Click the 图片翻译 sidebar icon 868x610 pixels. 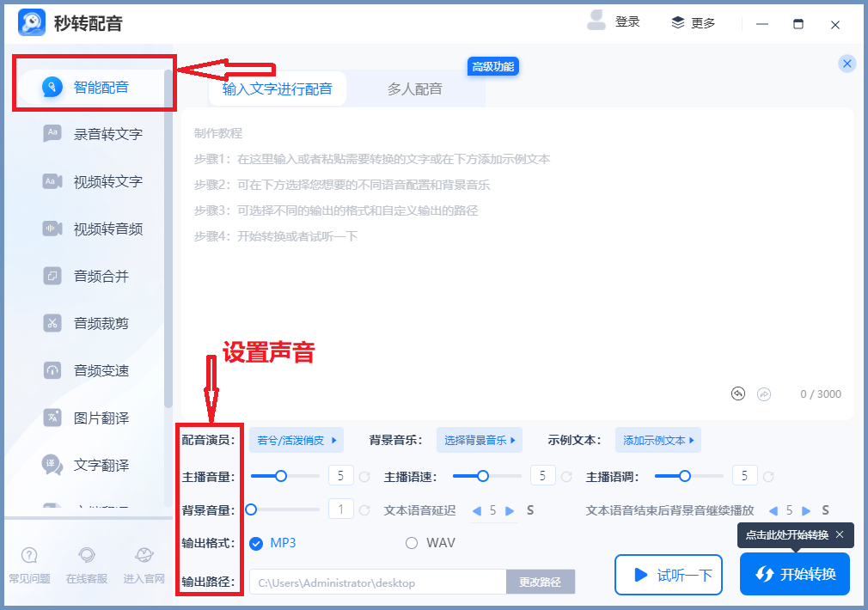click(x=52, y=418)
